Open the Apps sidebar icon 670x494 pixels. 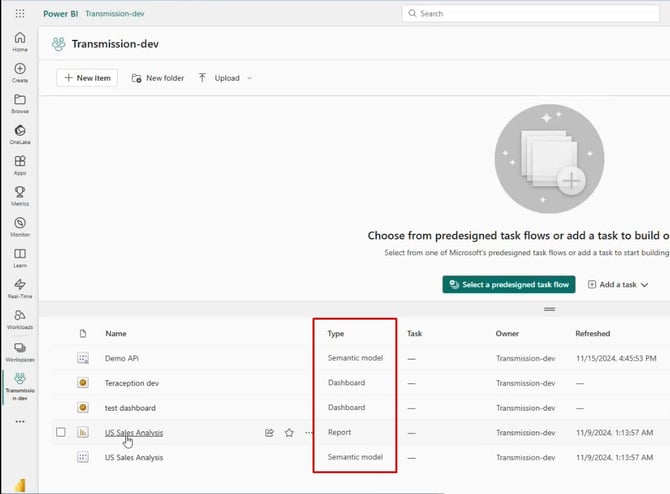pyautogui.click(x=20, y=165)
